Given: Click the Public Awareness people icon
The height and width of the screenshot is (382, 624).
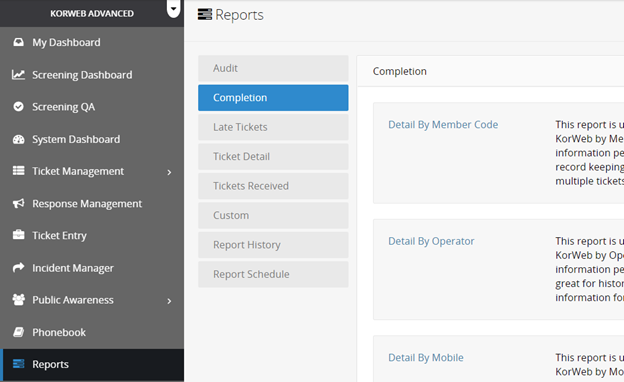Looking at the screenshot, I should click(x=18, y=300).
